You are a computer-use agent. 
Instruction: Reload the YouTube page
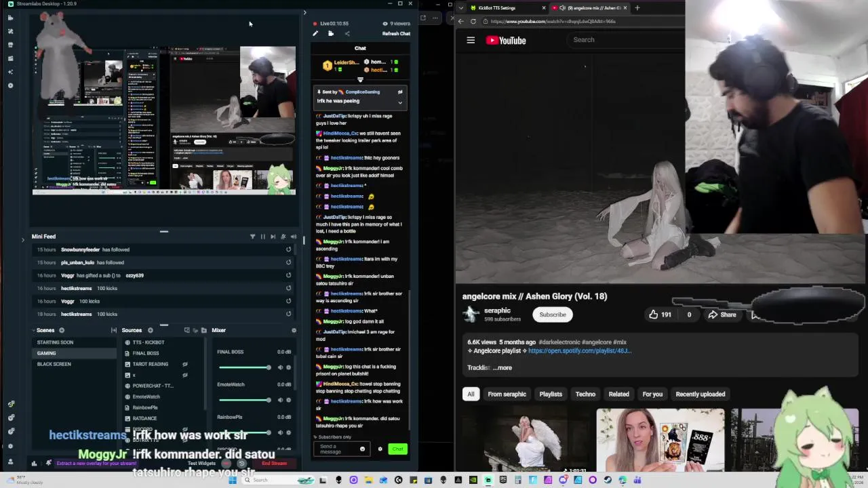pos(473,21)
